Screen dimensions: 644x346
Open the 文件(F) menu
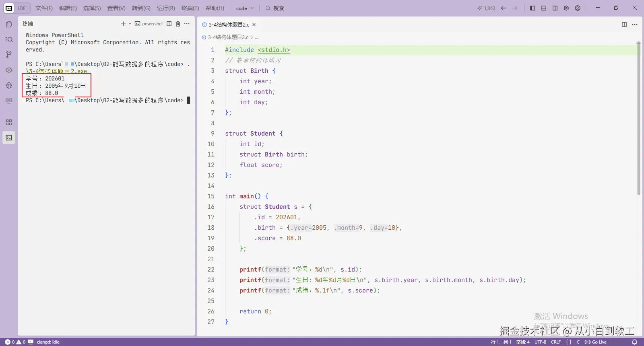(x=44, y=8)
